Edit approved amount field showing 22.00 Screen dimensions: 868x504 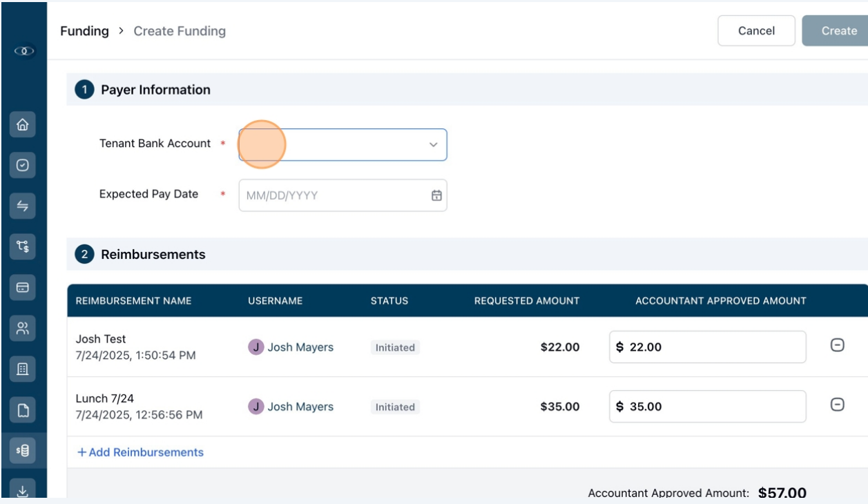[x=707, y=347]
